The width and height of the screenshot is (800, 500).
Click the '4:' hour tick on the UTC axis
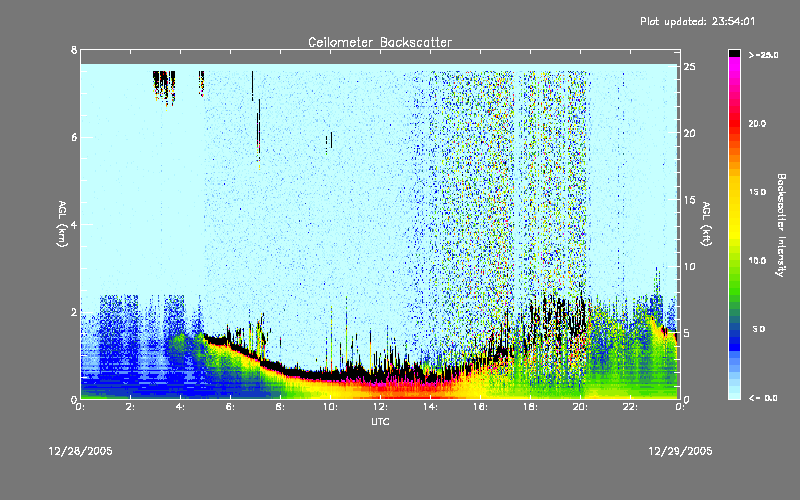click(x=181, y=407)
